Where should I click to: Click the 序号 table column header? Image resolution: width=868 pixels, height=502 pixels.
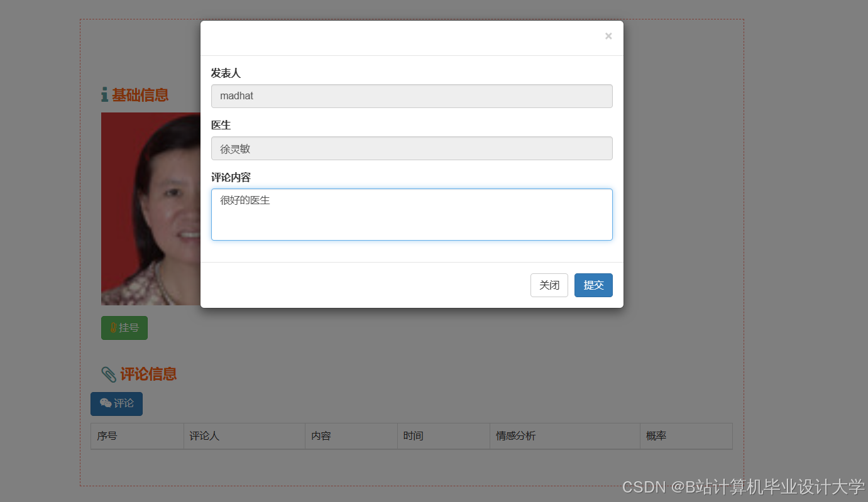[x=137, y=435]
